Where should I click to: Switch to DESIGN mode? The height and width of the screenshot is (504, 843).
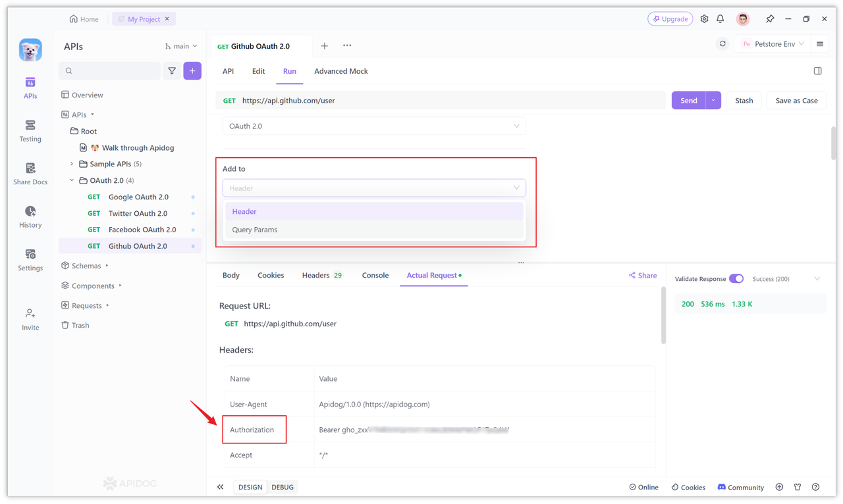pos(250,487)
